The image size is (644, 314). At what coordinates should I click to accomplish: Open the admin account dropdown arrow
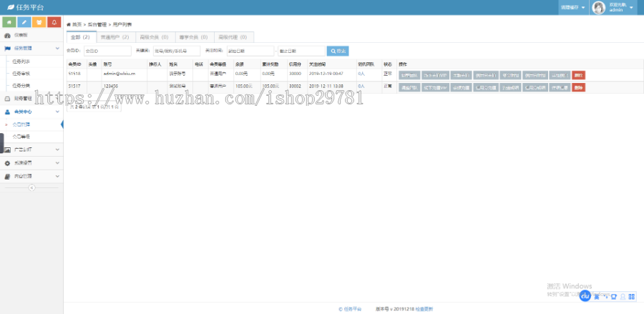coord(631,8)
